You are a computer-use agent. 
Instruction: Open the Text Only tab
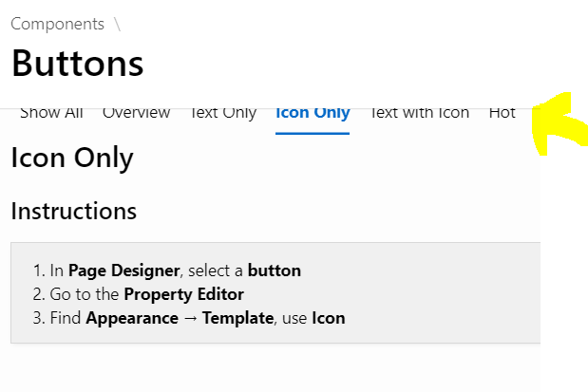coord(223,114)
